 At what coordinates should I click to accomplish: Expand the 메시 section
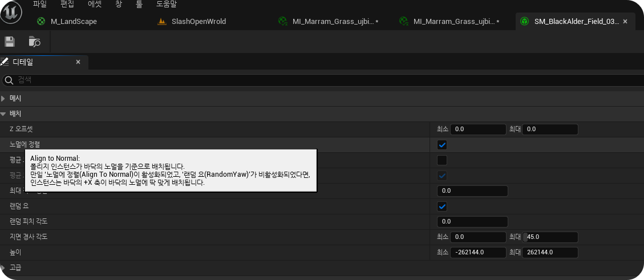3,99
